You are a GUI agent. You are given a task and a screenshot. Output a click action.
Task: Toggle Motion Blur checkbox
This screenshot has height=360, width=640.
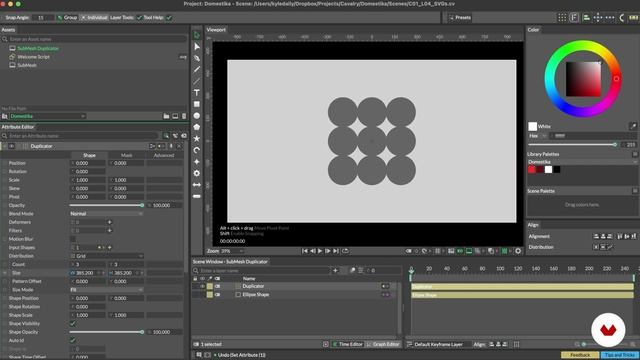click(73, 239)
